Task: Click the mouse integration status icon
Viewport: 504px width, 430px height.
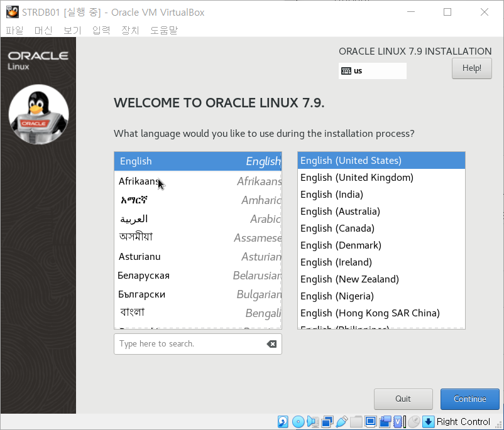Action: 414,422
